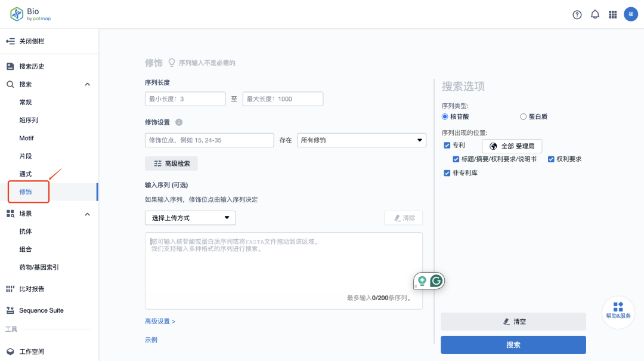This screenshot has height=361, width=644.
Task: Toggle 标题/摘要/权利要求/说明书 checkbox
Action: click(x=456, y=159)
